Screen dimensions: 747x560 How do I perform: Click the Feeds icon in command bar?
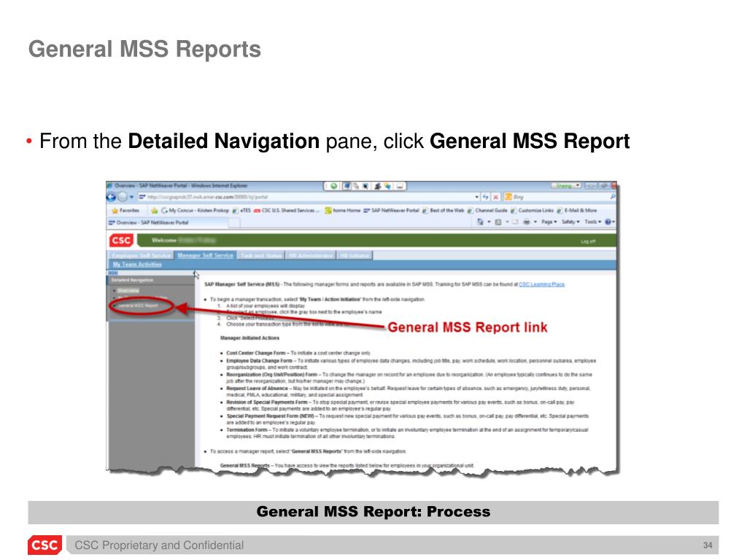click(x=498, y=222)
